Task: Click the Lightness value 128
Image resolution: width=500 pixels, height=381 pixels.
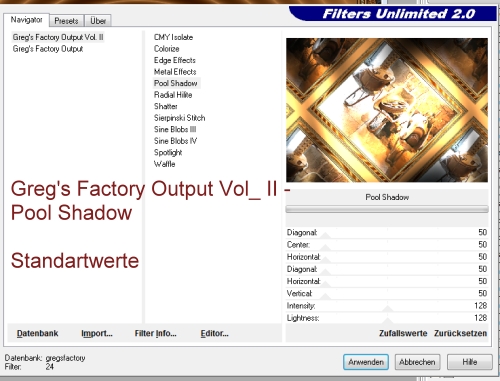Action: point(480,318)
